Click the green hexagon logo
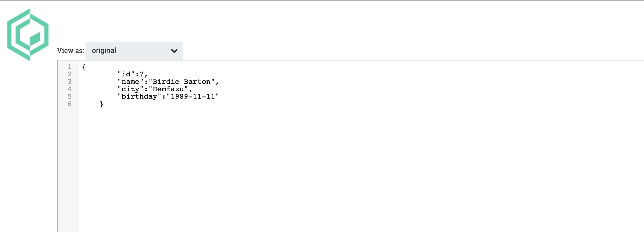Image resolution: width=644 pixels, height=232 pixels. click(28, 34)
